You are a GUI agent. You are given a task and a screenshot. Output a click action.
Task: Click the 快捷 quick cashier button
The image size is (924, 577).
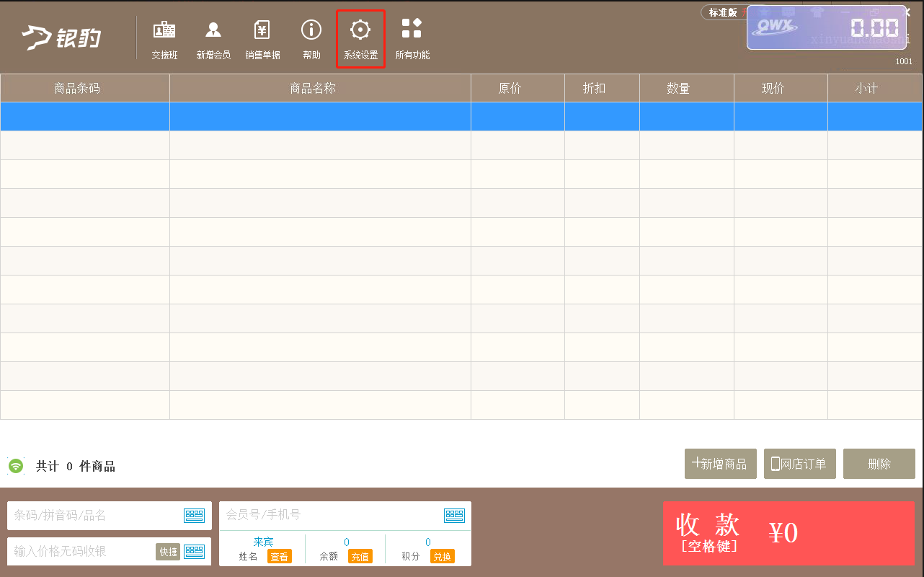(168, 552)
